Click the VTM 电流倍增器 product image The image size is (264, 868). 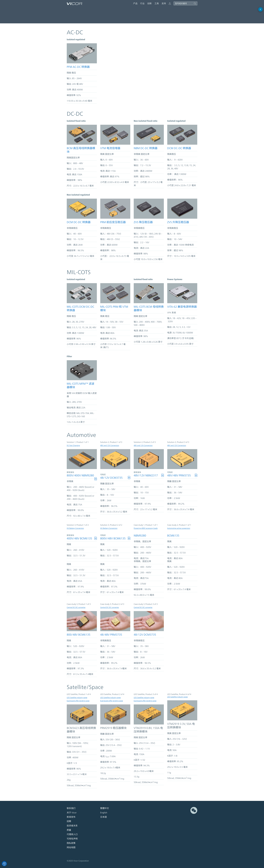click(x=115, y=135)
